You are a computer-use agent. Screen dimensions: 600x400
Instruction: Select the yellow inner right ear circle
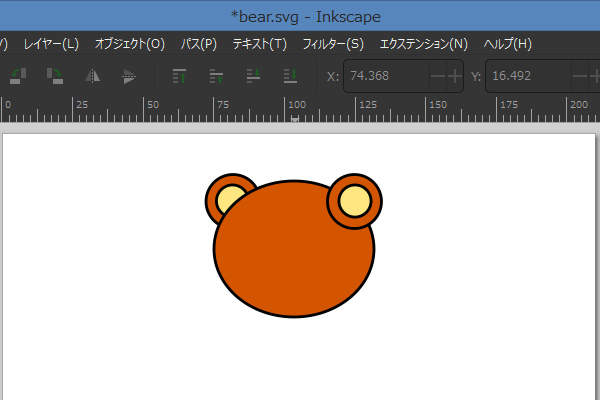355,202
